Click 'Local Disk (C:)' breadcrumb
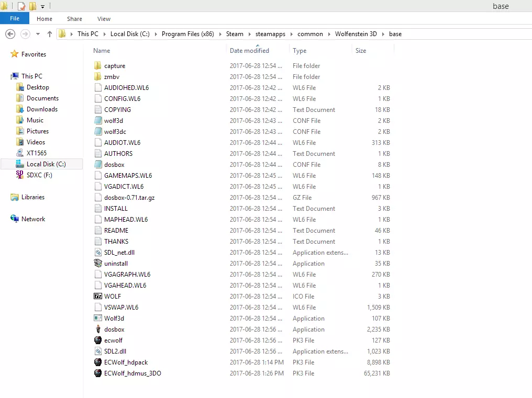Viewport: 532px width, 398px height. 130,34
